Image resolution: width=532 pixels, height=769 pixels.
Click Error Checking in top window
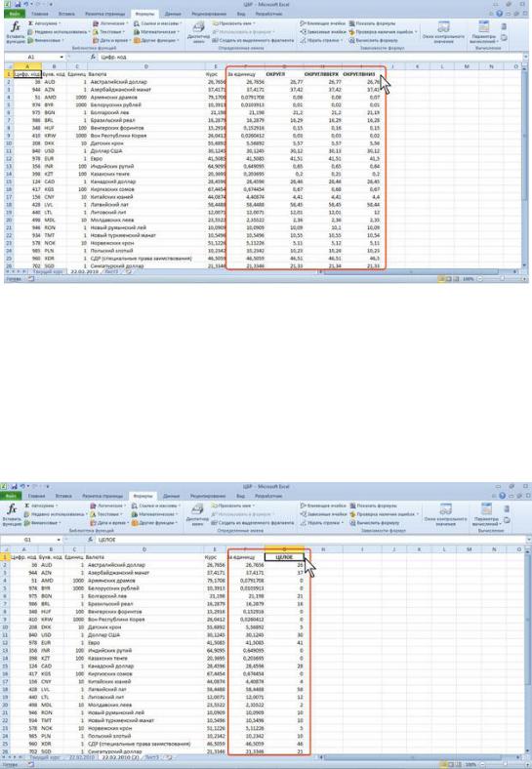click(x=384, y=32)
